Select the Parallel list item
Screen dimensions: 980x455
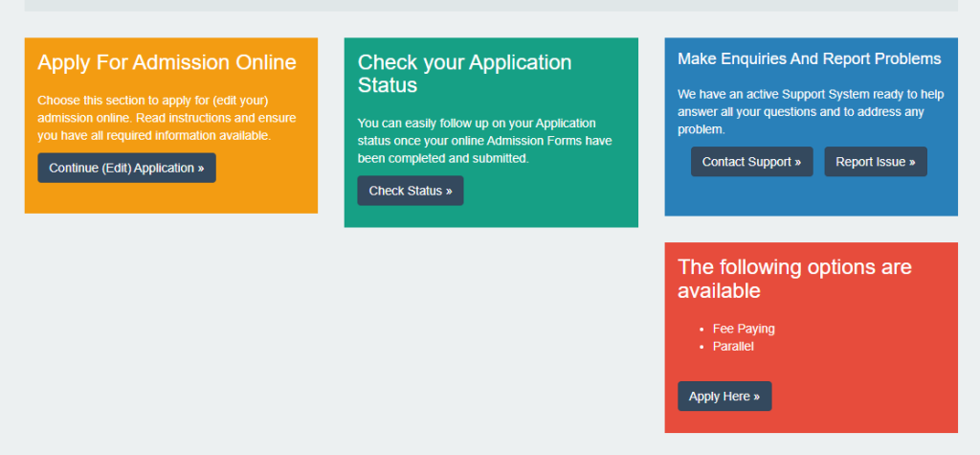(x=733, y=346)
